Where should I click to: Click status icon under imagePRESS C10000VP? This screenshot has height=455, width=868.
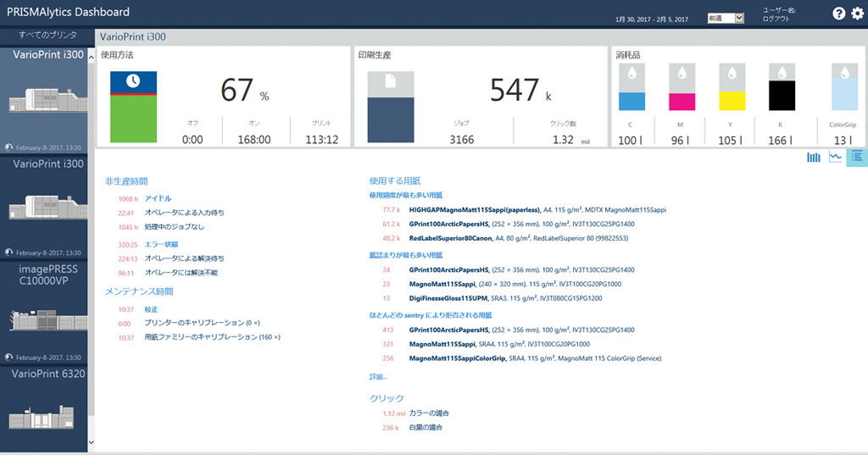coord(8,358)
